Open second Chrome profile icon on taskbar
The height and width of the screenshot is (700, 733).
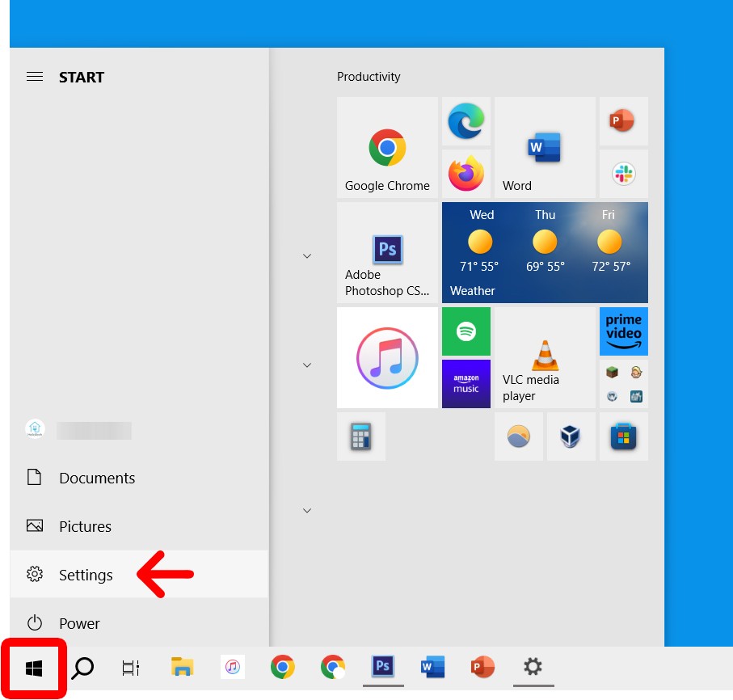click(x=333, y=667)
